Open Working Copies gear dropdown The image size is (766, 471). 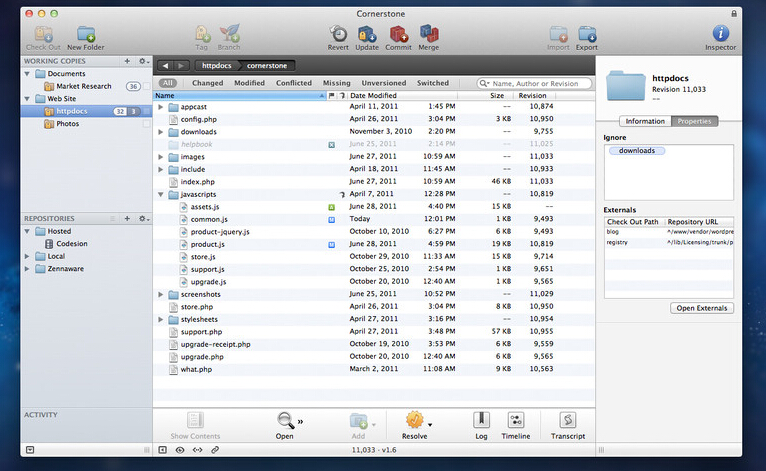click(144, 61)
